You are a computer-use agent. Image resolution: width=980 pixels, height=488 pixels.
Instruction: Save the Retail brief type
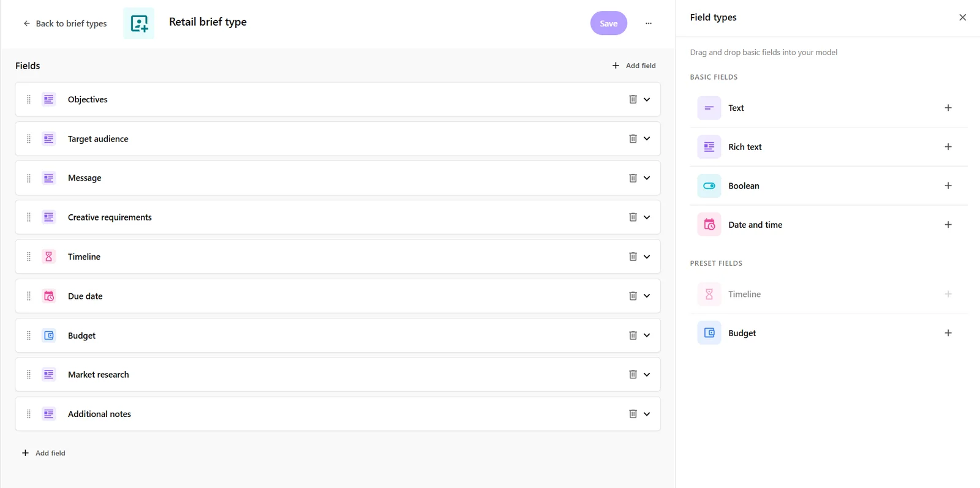point(609,23)
